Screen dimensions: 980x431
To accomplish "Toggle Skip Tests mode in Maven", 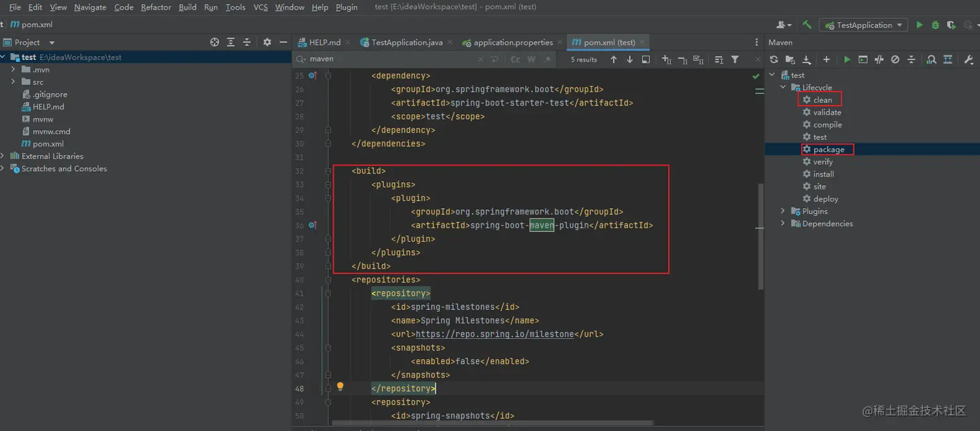I will pyautogui.click(x=895, y=59).
